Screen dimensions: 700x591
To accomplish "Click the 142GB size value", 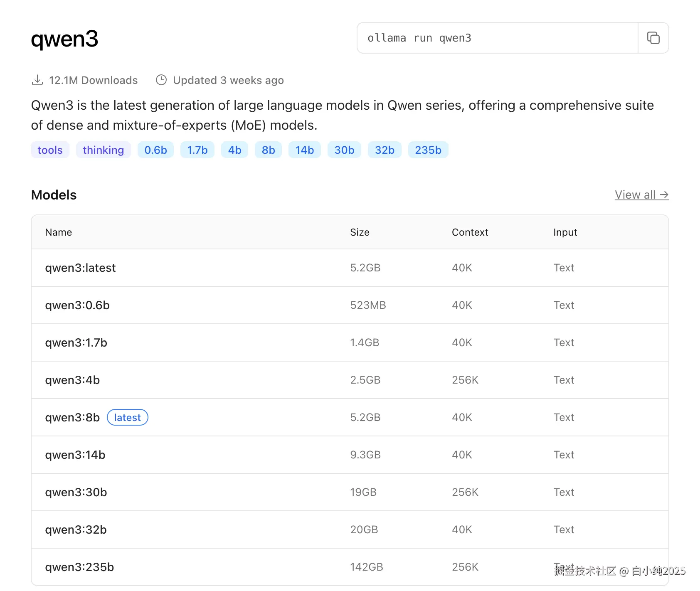I will tap(367, 567).
